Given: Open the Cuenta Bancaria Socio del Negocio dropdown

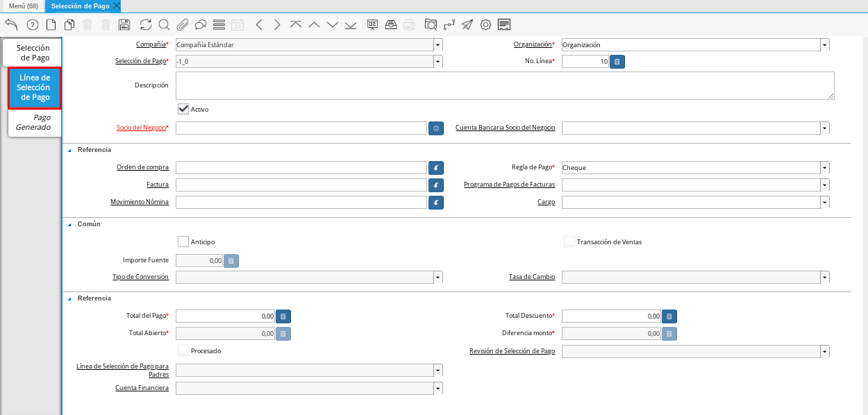Looking at the screenshot, I should [824, 128].
